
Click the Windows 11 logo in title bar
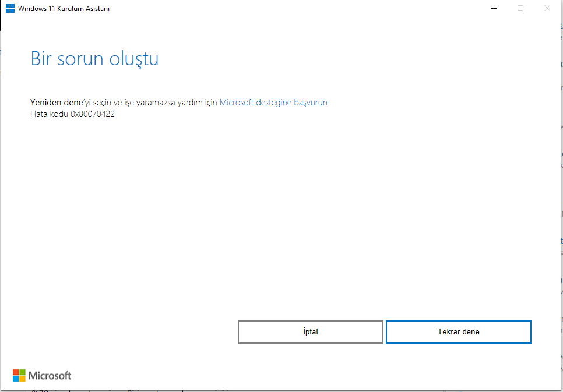(10, 9)
